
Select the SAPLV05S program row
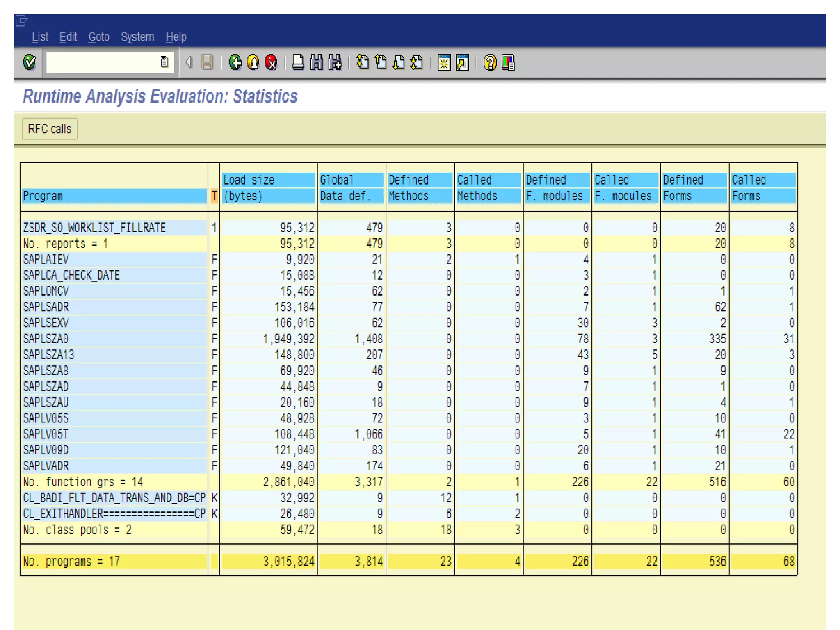[409, 418]
